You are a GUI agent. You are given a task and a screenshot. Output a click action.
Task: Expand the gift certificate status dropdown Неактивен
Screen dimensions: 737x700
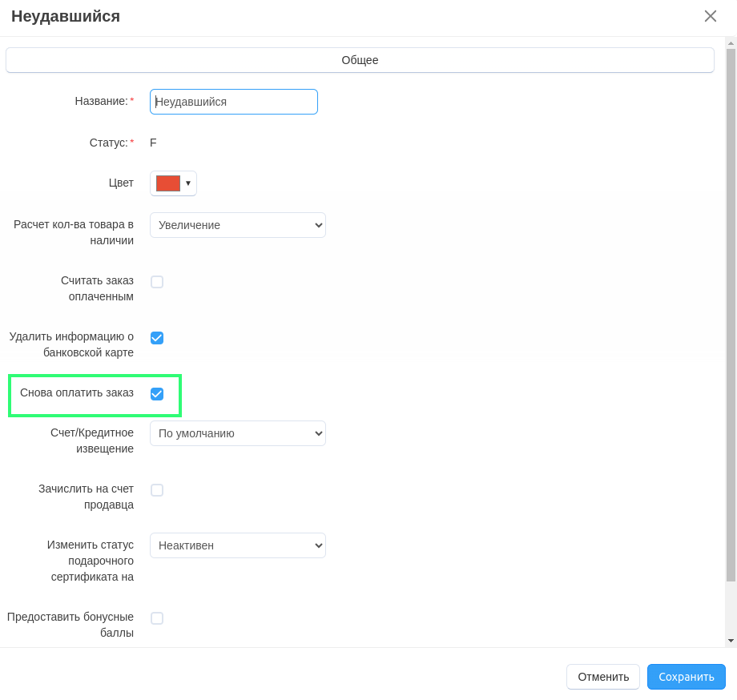coord(237,545)
